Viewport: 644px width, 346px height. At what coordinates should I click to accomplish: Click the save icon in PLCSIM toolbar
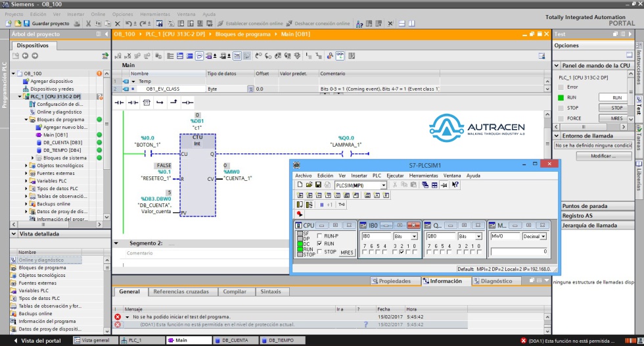(318, 185)
